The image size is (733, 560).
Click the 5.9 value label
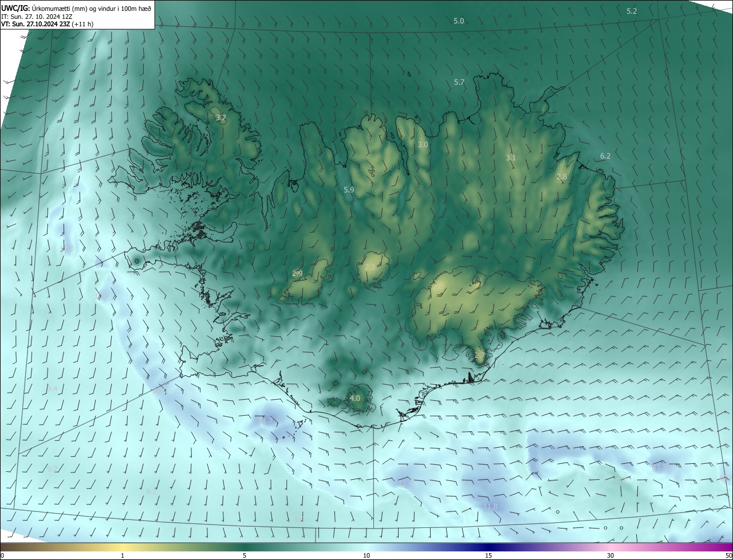[349, 190]
